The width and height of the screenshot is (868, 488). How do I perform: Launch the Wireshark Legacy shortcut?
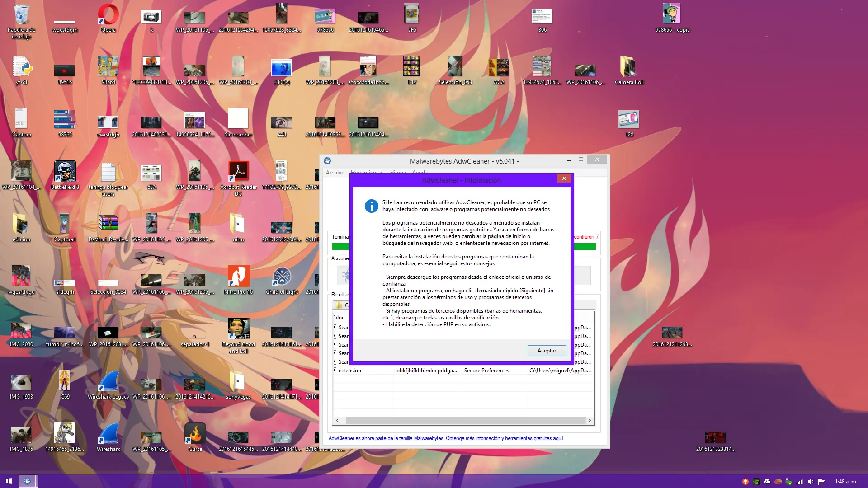point(108,385)
